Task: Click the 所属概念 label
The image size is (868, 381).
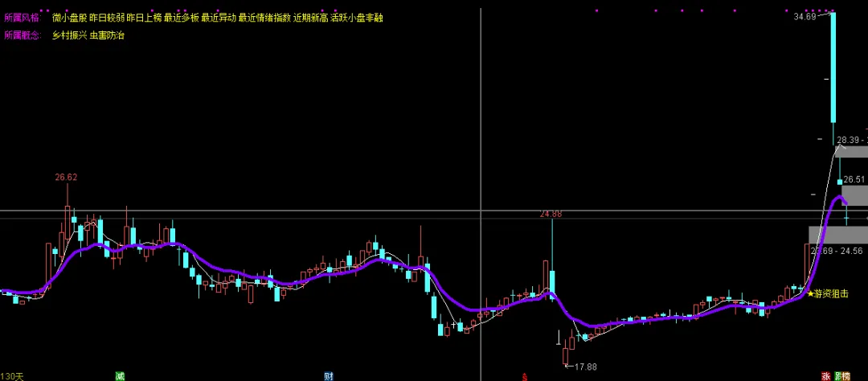Action: coord(23,35)
